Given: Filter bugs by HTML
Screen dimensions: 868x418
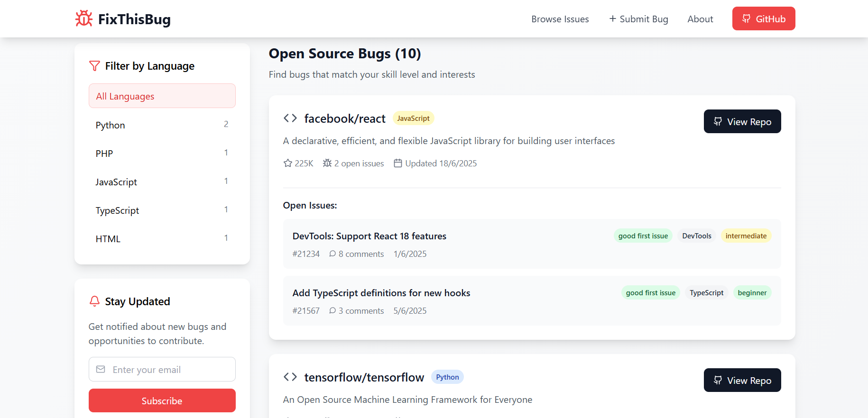Looking at the screenshot, I should 162,238.
